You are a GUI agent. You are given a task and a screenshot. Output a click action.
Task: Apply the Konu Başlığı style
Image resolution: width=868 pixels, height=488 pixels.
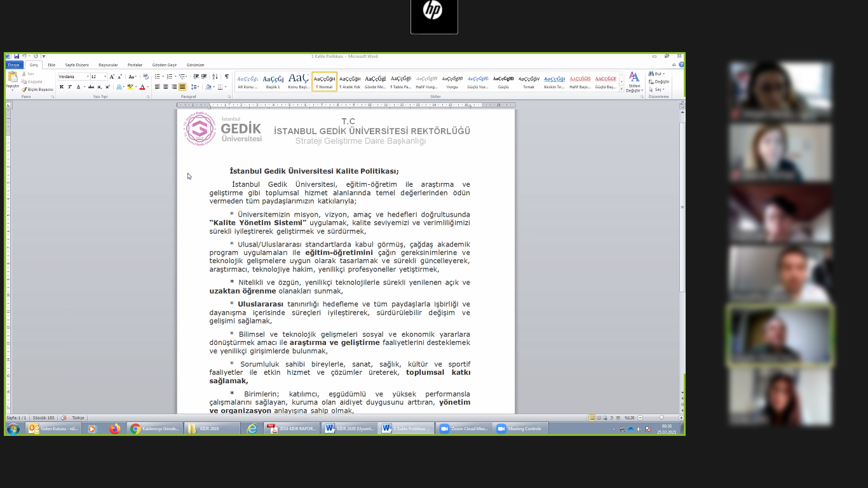coord(299,81)
